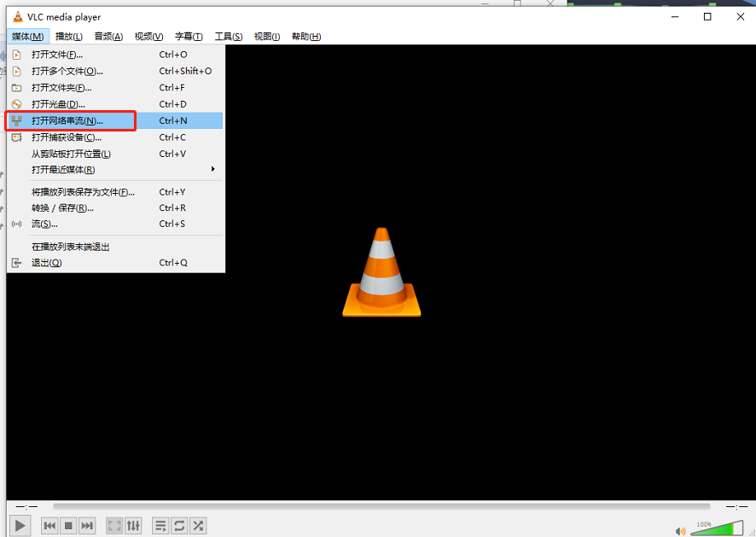Click the icon beside 打开多个文件
This screenshot has width=756, height=537.
17,71
